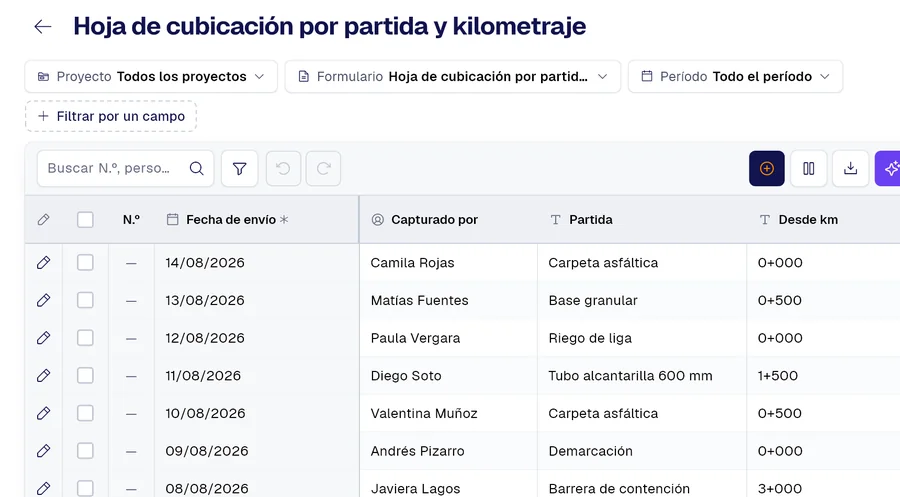The image size is (900, 497).
Task: Click the name Paula Vergara
Action: [416, 338]
